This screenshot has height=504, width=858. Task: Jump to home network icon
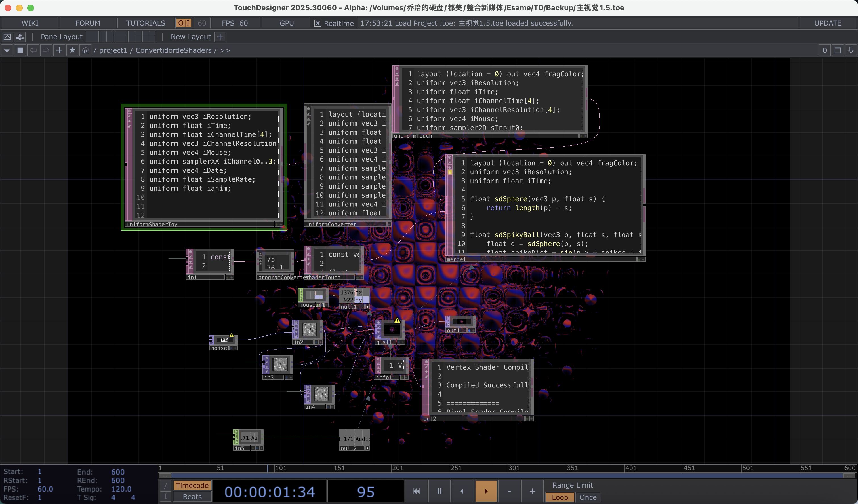pyautogui.click(x=85, y=50)
